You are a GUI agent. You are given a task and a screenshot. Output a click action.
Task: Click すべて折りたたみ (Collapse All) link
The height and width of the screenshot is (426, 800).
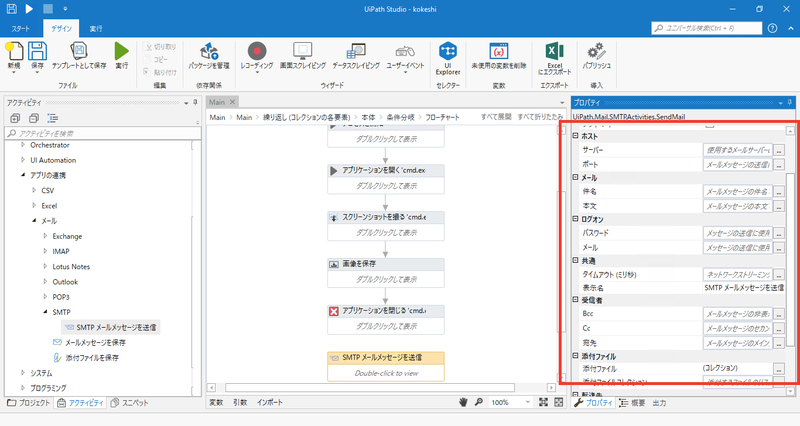[540, 117]
